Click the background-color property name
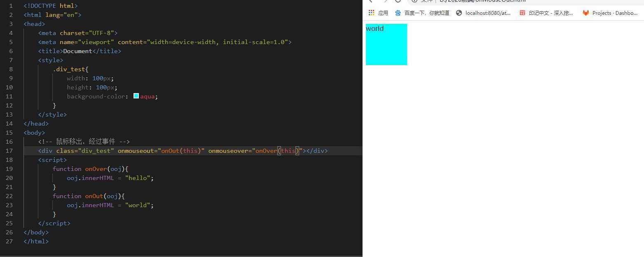Image resolution: width=644 pixels, height=257 pixels. pyautogui.click(x=96, y=96)
